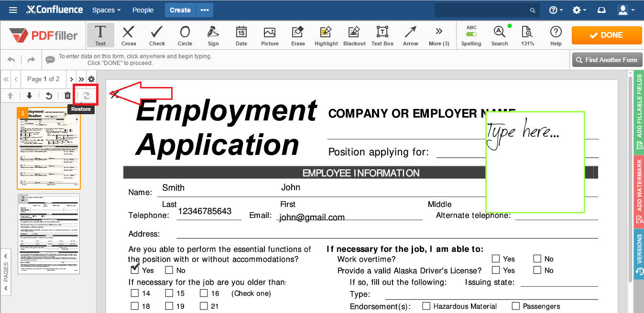
Task: Expand the Spaces dropdown
Action: pyautogui.click(x=106, y=10)
